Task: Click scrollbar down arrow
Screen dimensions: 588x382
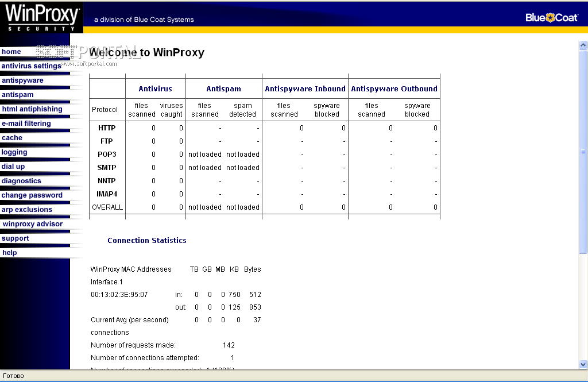Action: (x=583, y=364)
